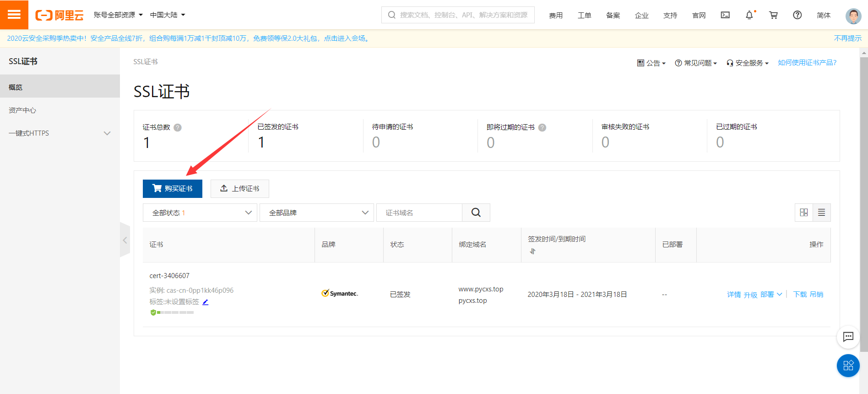Image resolution: width=868 pixels, height=394 pixels.
Task: Open 详情 for cert-3406607
Action: point(734,295)
